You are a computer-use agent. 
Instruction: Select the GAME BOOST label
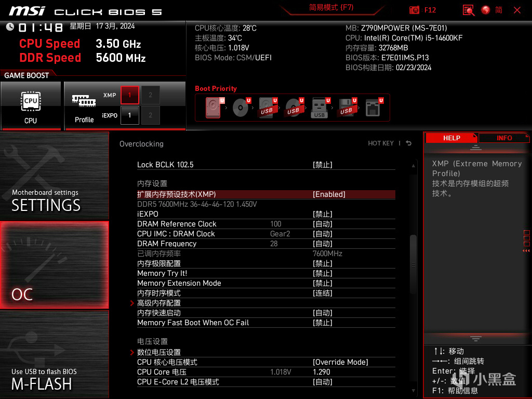(x=26, y=75)
